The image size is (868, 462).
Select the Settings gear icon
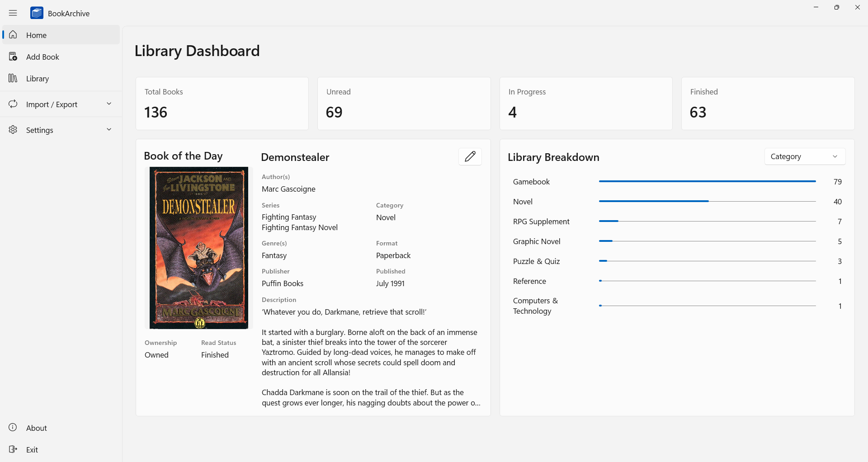(x=13, y=130)
